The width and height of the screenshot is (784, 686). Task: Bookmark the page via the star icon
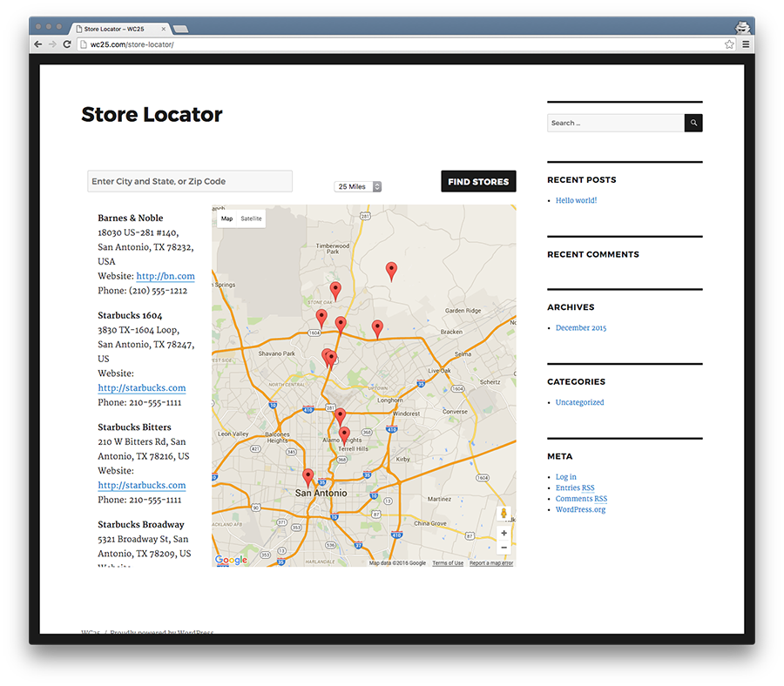point(729,44)
